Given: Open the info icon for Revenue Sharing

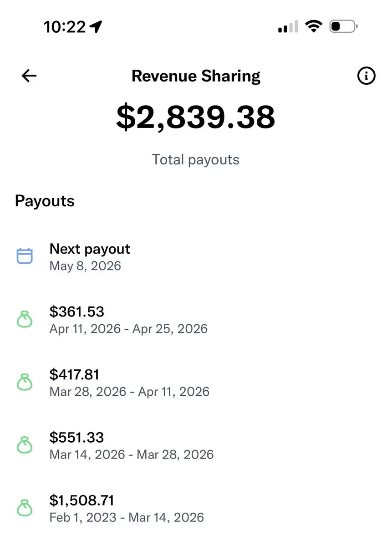Looking at the screenshot, I should point(366,76).
